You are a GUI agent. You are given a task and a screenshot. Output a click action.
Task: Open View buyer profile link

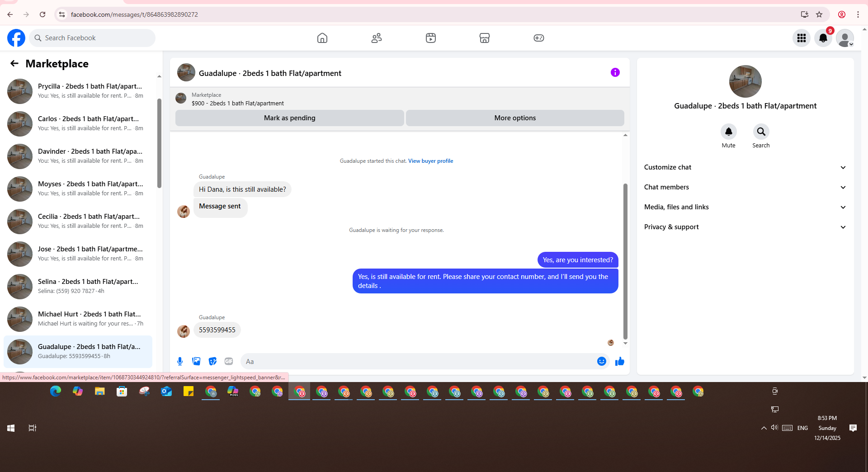pos(430,161)
